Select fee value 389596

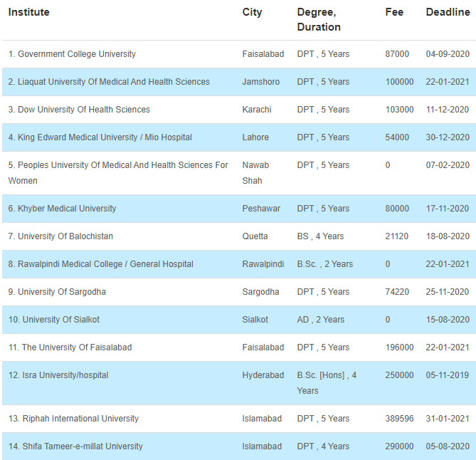(x=399, y=419)
